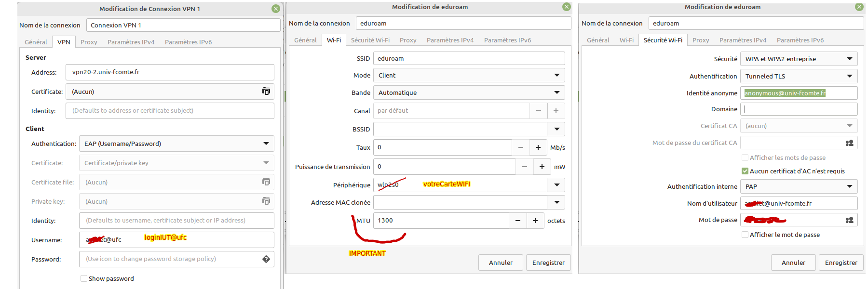This screenshot has width=868, height=289.
Task: Click the Wi-Fi password storage icon in Mot de passe
Action: click(849, 220)
